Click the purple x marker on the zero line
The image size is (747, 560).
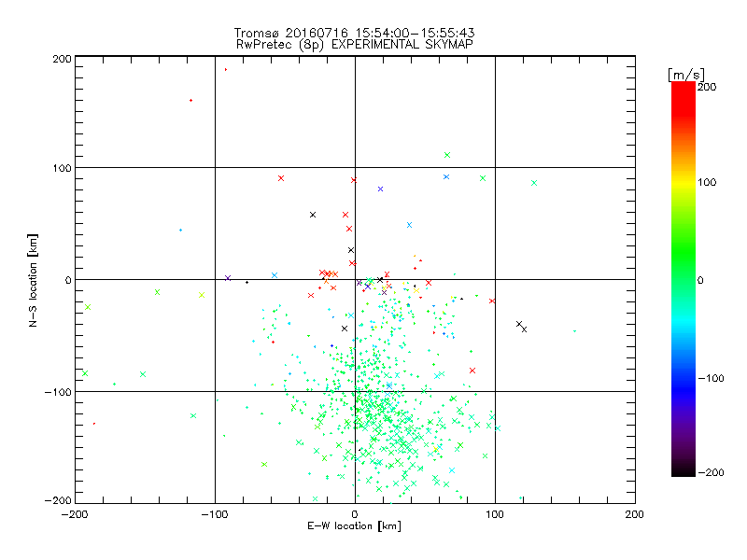pos(228,277)
